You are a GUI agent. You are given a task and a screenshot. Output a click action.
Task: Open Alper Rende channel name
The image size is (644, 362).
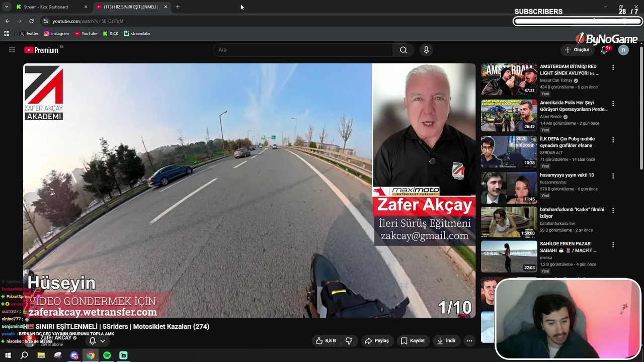[551, 117]
